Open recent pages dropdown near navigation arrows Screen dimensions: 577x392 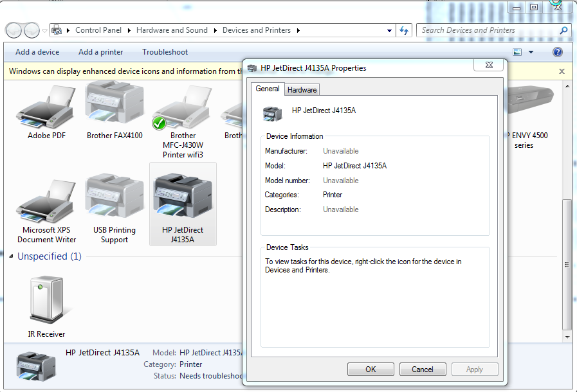(x=44, y=31)
